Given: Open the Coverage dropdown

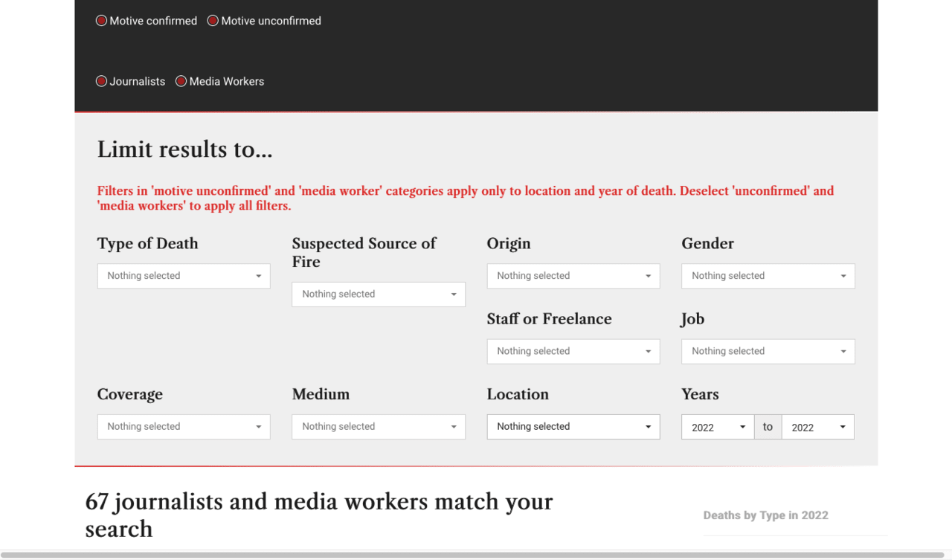Looking at the screenshot, I should (184, 427).
